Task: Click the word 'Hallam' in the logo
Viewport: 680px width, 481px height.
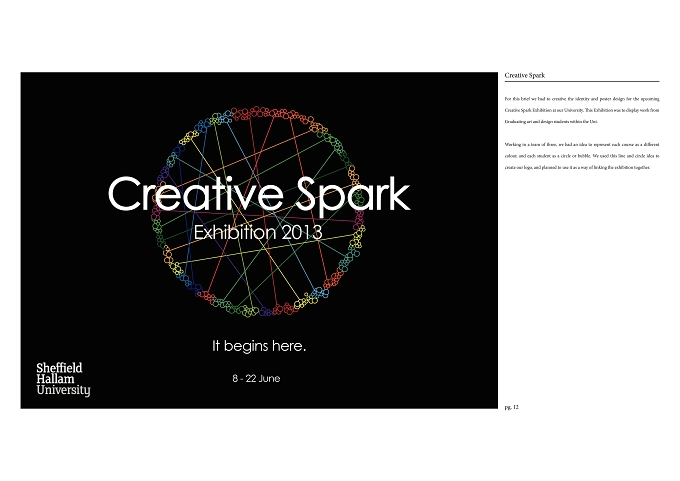Action: pyautogui.click(x=56, y=379)
